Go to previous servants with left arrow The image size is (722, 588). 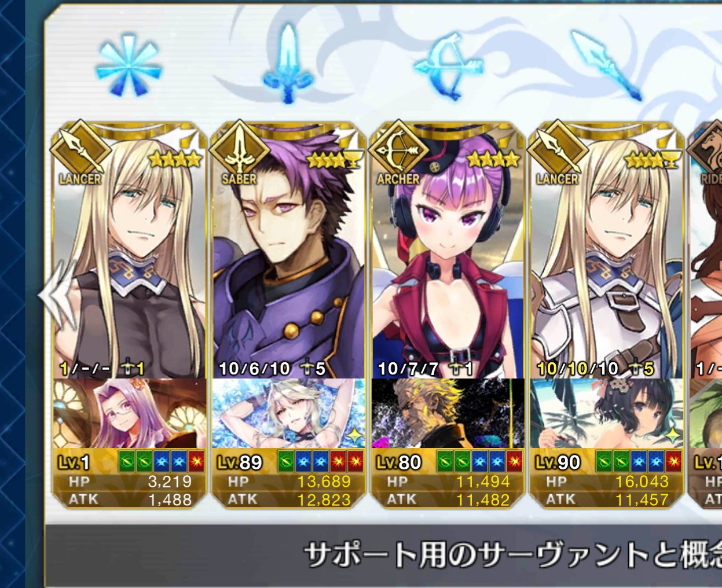click(x=54, y=295)
